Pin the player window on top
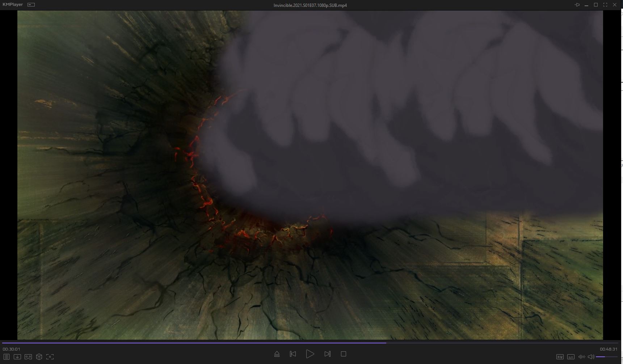Viewport: 623px width, 364px height. click(577, 5)
